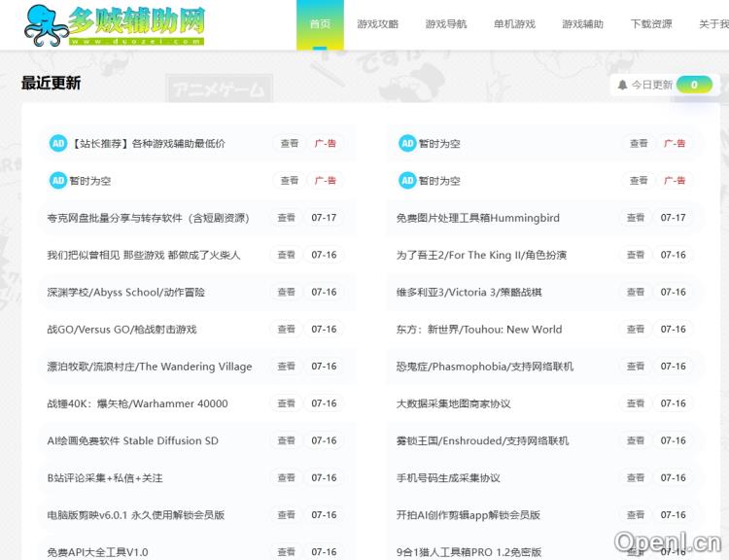Switch to the 游戏辅助 section
Image resolution: width=729 pixels, height=560 pixels.
(x=582, y=24)
